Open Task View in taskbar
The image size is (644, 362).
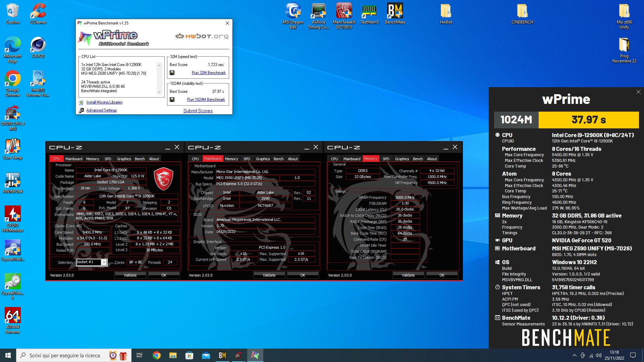click(x=140, y=355)
